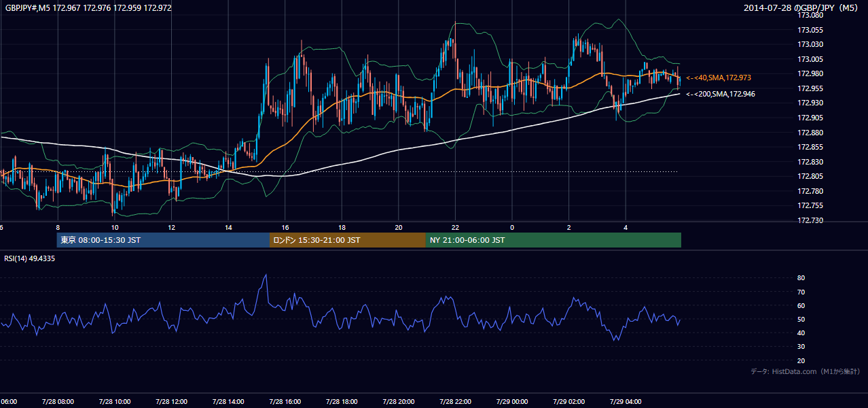Click the '7/28 22:00' bottom time label
Screen dimensions: 868x408
(455, 402)
